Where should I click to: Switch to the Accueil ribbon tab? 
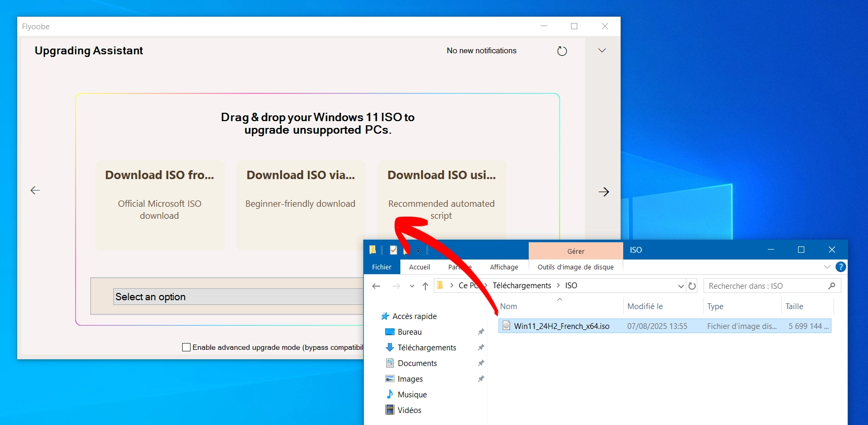point(420,267)
